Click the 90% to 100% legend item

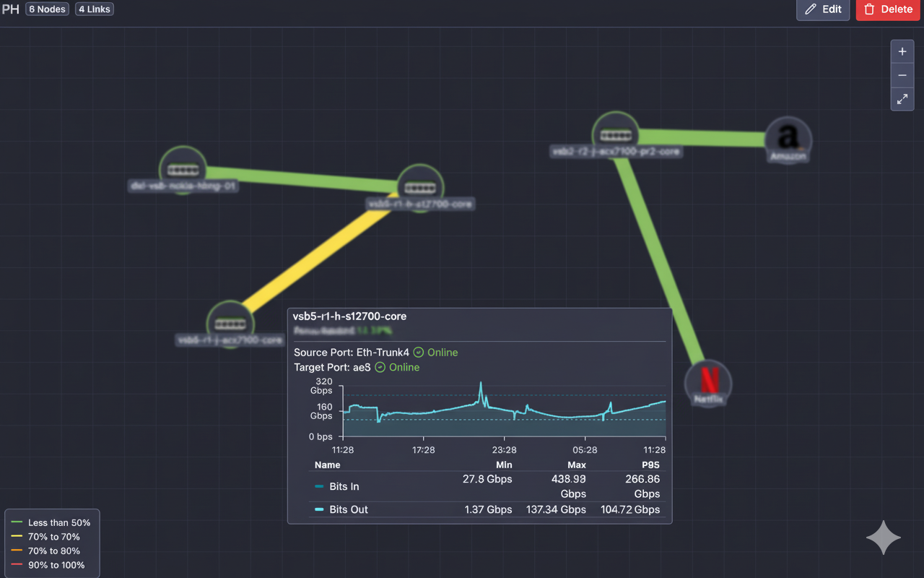click(x=48, y=565)
